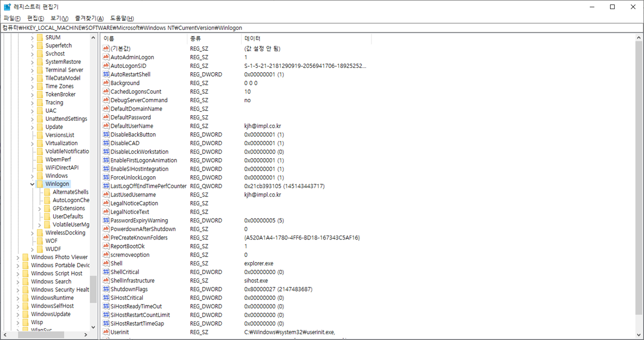Image resolution: width=644 pixels, height=340 pixels.
Task: Click the ShutdownFlags DWORD value icon
Action: pyautogui.click(x=106, y=289)
